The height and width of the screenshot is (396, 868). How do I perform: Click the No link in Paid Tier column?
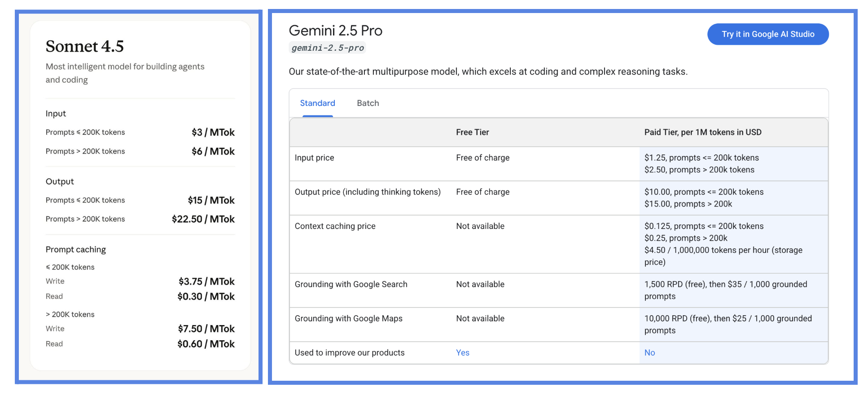(649, 352)
